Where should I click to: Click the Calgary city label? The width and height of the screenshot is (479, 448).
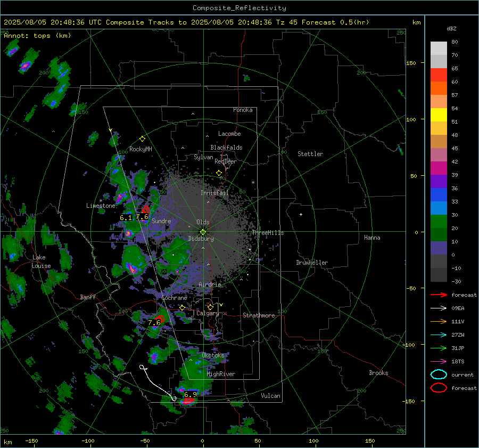[208, 313]
